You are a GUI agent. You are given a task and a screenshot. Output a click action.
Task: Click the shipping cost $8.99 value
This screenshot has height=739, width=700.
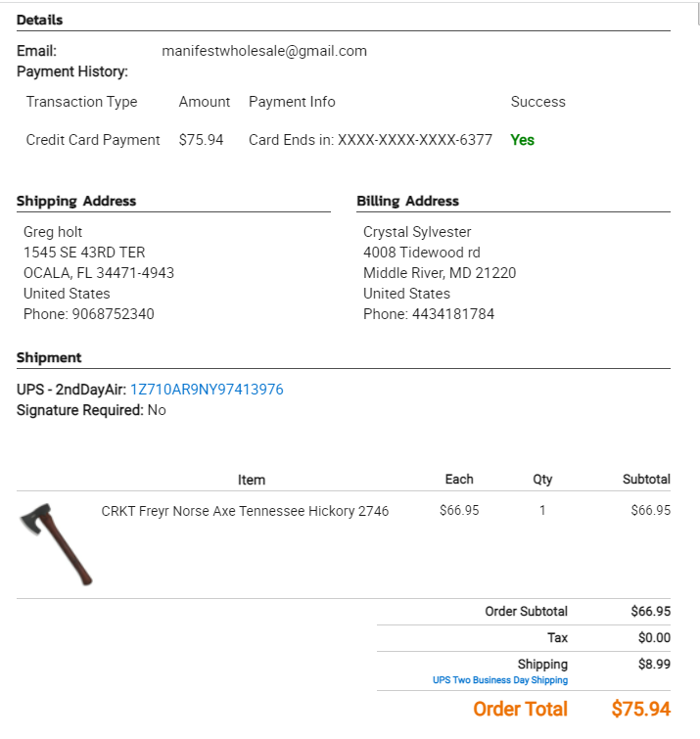pyautogui.click(x=654, y=664)
